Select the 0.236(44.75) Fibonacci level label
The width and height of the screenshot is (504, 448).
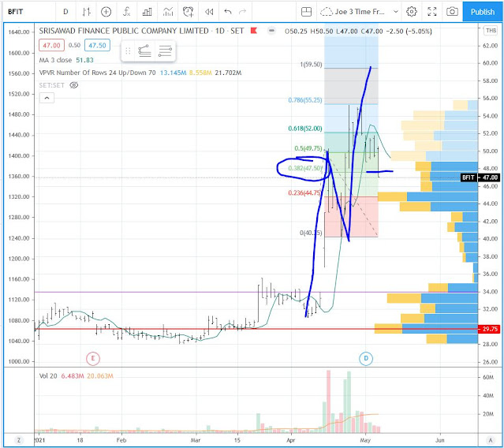click(x=304, y=192)
